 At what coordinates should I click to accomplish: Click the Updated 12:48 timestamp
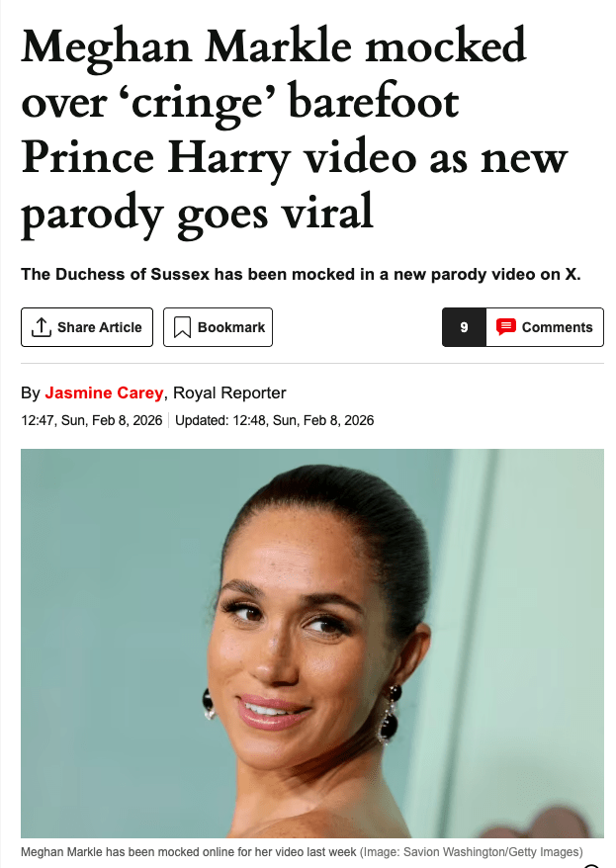pos(275,420)
